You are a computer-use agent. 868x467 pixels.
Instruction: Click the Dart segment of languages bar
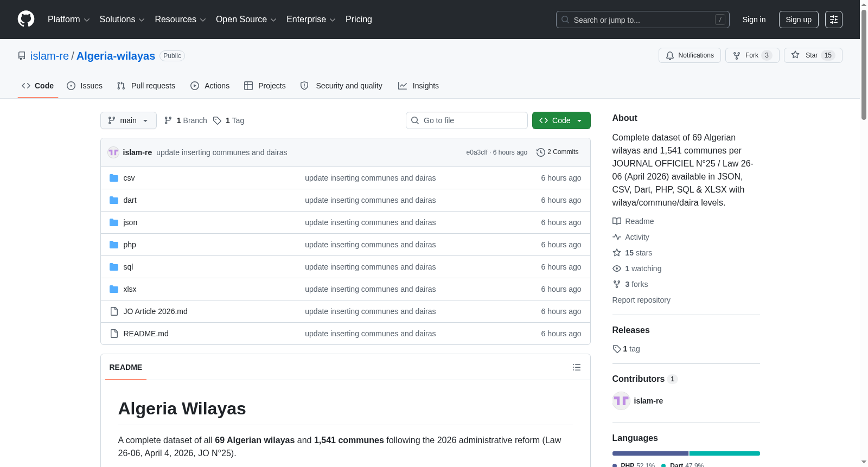coord(725,453)
